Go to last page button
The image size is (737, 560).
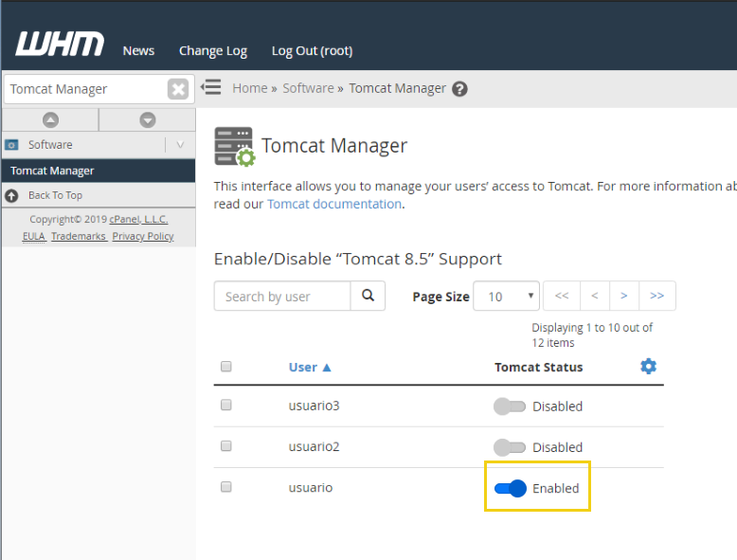(657, 296)
